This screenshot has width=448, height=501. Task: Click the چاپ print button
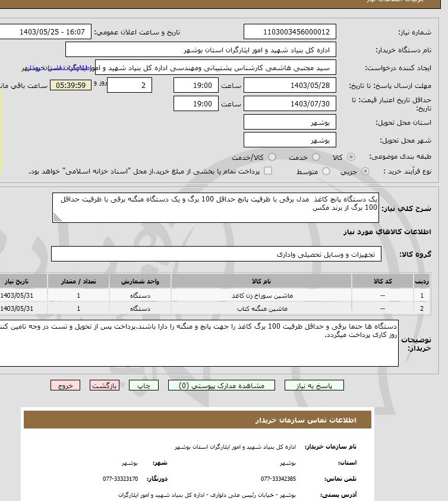tap(144, 385)
